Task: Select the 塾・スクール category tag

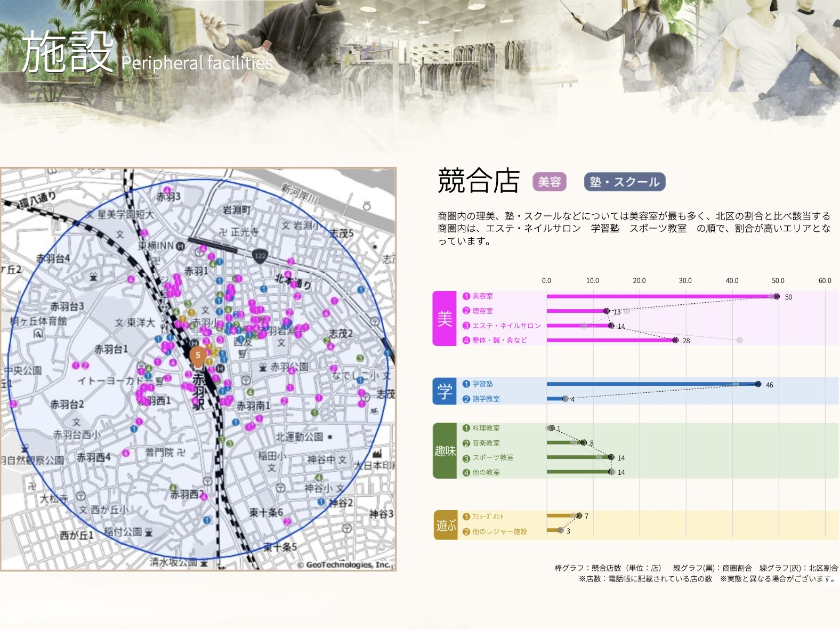Action: pyautogui.click(x=624, y=182)
